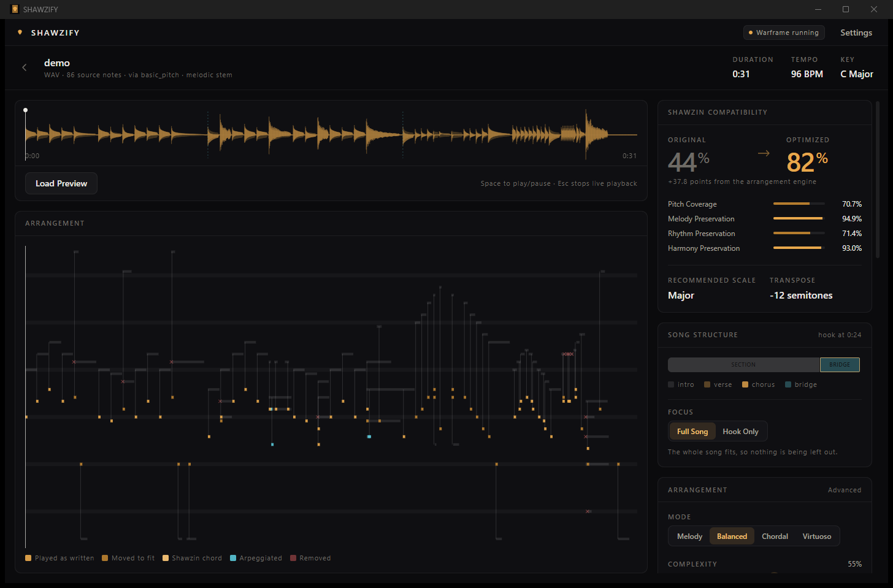Pick the Virtuoso arrangement mode
Image resolution: width=893 pixels, height=588 pixels.
pos(817,536)
